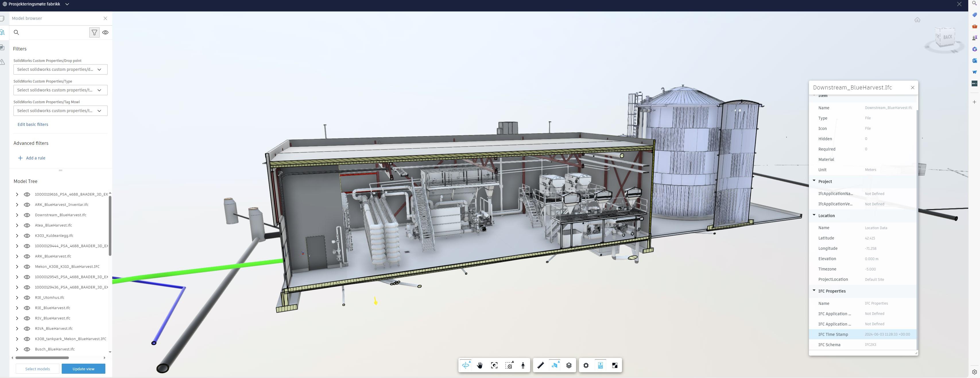Screen dimensions: 980x378
Task: Collapse the Location properties section
Action: pos(814,215)
